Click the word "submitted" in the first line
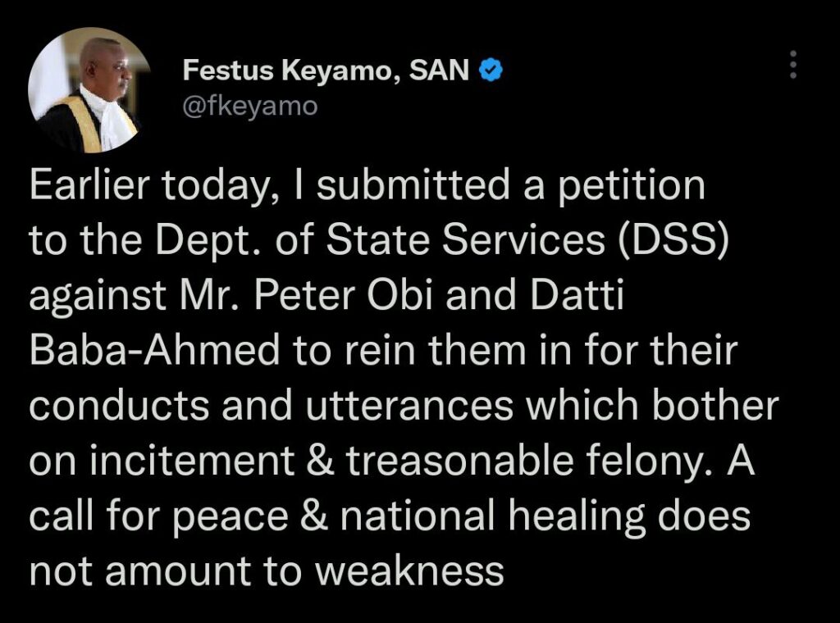 point(413,185)
